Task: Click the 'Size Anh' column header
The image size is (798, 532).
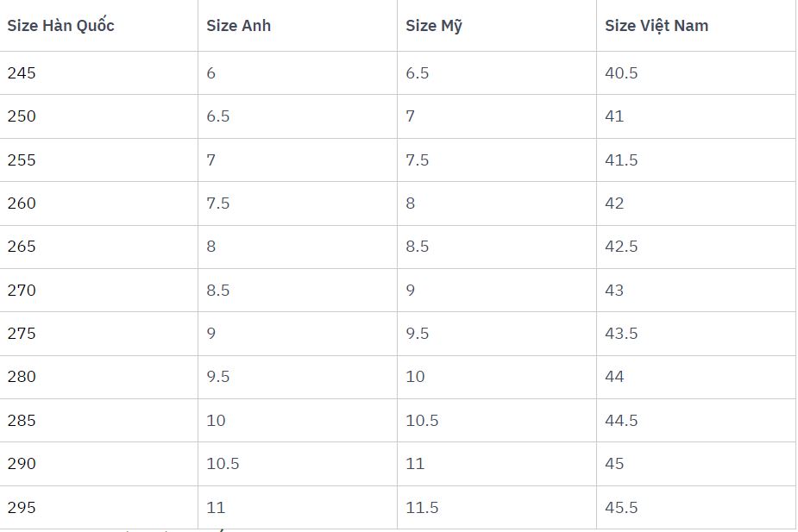Action: click(239, 26)
